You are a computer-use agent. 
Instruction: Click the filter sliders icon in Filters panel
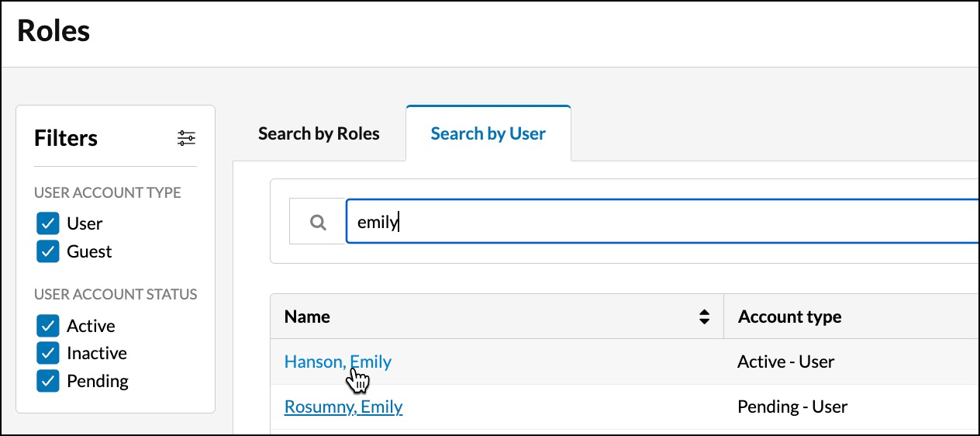186,138
